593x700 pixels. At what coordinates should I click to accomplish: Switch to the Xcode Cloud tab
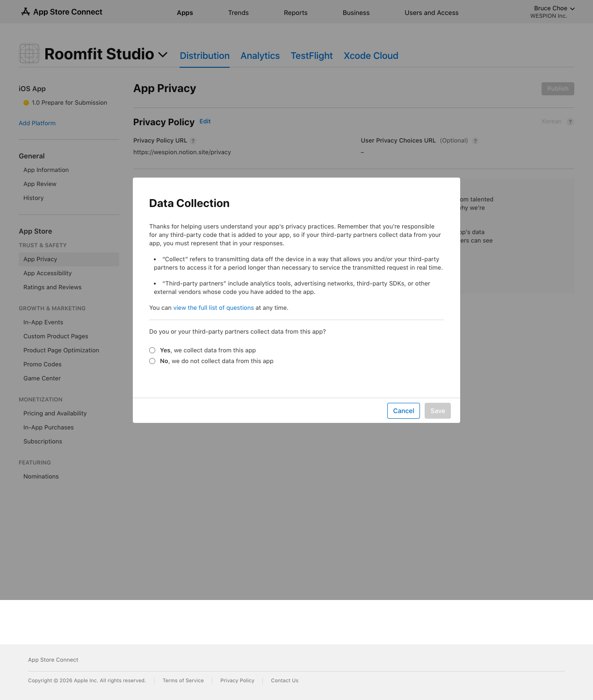(371, 56)
